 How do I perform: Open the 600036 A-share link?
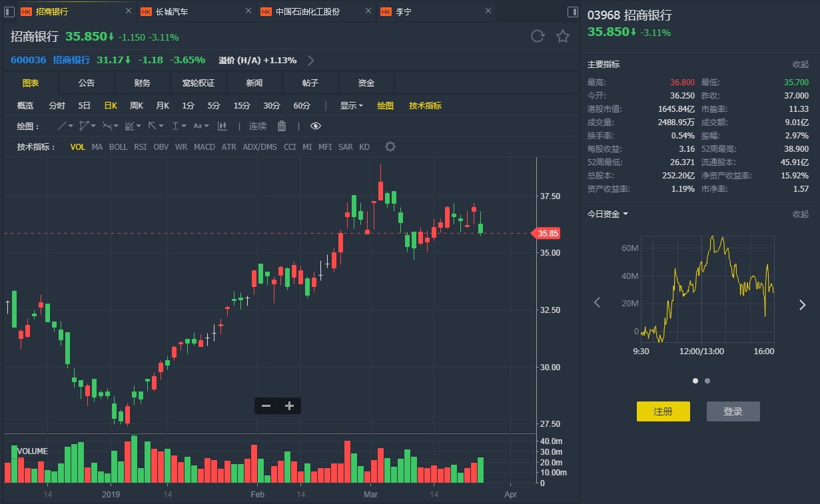[28, 60]
